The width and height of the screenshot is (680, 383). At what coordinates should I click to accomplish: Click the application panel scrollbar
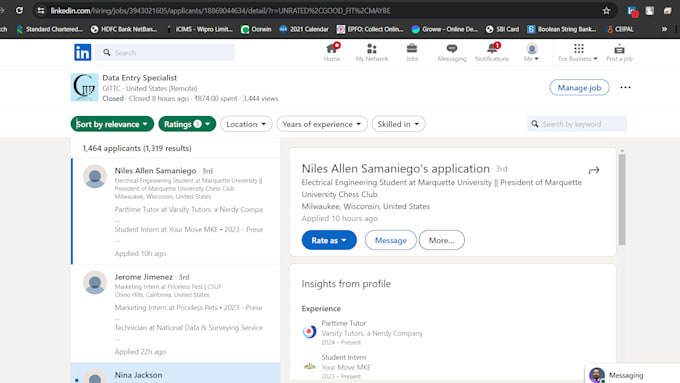[x=622, y=199]
